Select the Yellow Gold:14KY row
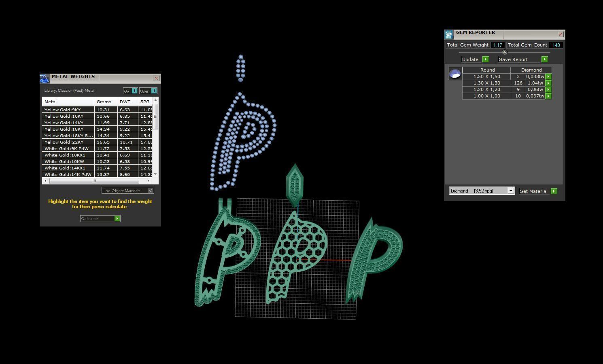Viewport: 603px width, 364px height. pos(97,123)
